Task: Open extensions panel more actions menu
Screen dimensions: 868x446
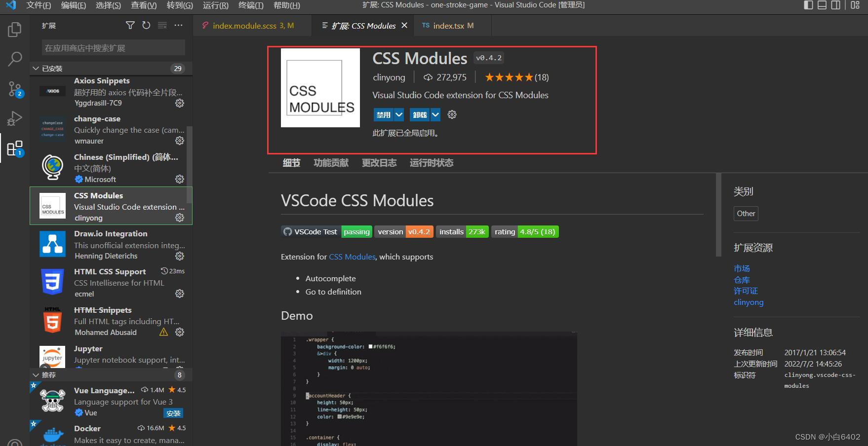Action: [x=178, y=26]
